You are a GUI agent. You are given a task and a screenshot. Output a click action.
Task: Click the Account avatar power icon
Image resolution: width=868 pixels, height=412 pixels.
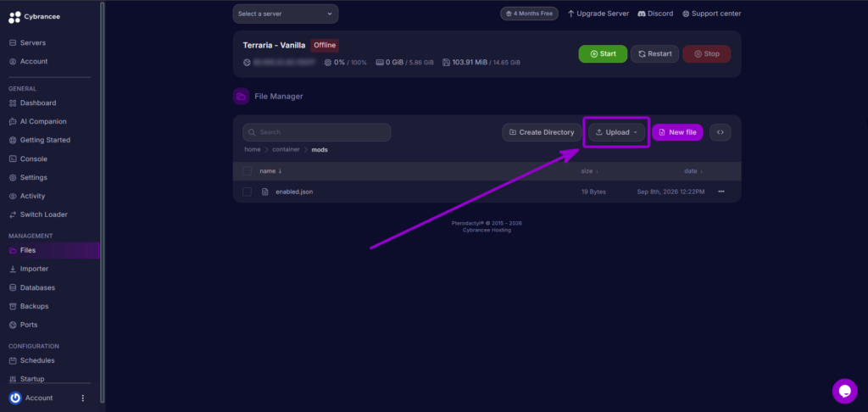tap(15, 398)
